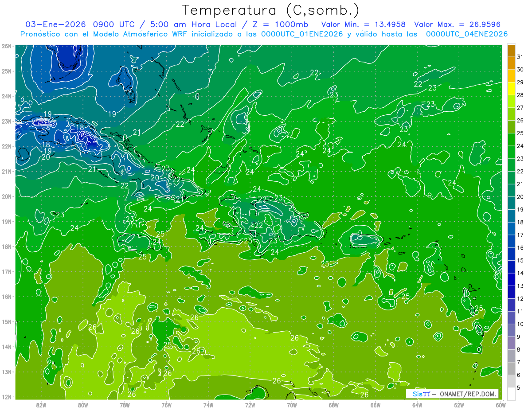
Task: Click the 82W longitude axis label
Action: [41, 405]
